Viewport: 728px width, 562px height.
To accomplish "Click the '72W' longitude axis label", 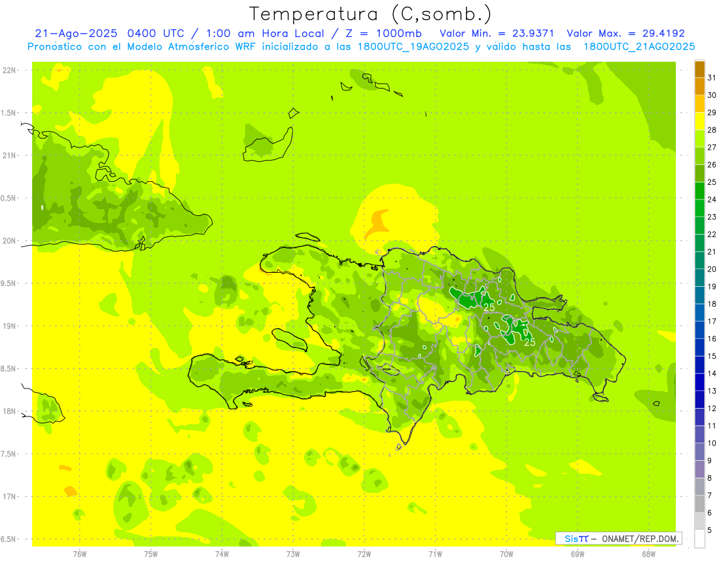I will pos(364,554).
